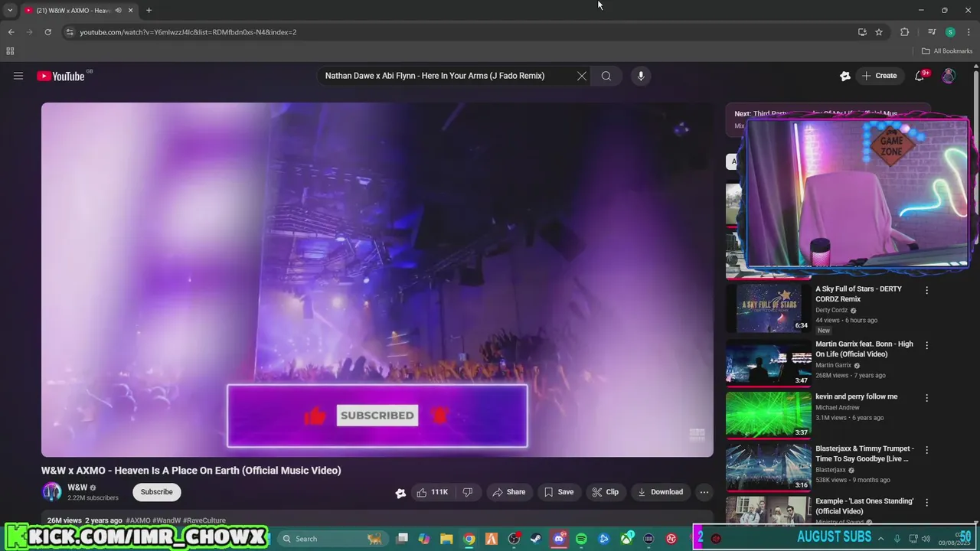The width and height of the screenshot is (980, 551).
Task: Open a new tab with the plus button
Action: (149, 10)
